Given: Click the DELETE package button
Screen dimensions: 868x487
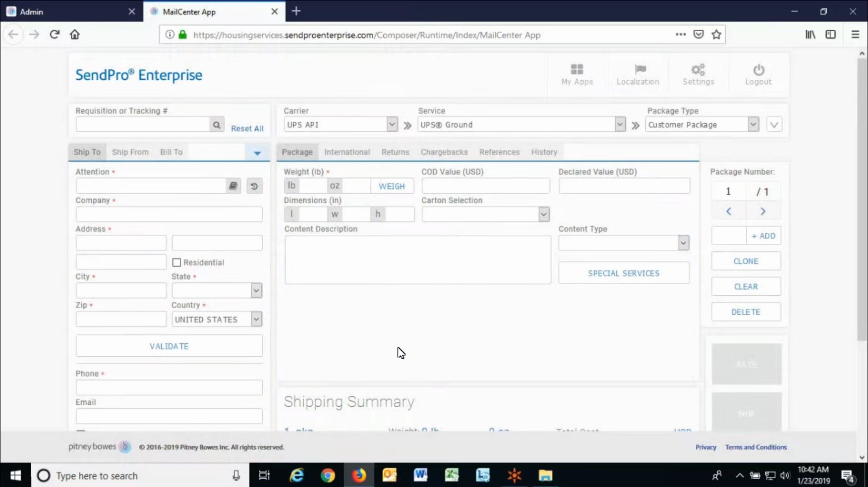Looking at the screenshot, I should click(x=746, y=312).
